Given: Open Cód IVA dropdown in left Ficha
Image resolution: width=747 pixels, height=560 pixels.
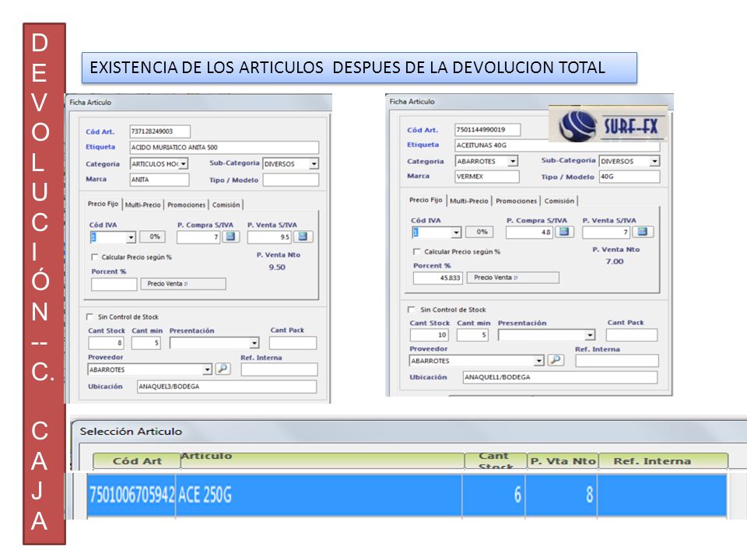Looking at the screenshot, I should click(131, 236).
